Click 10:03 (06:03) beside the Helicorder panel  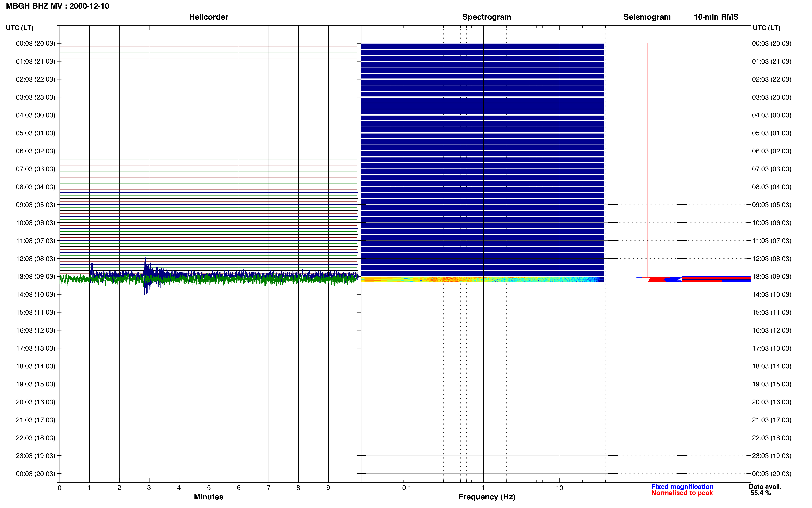[35, 223]
